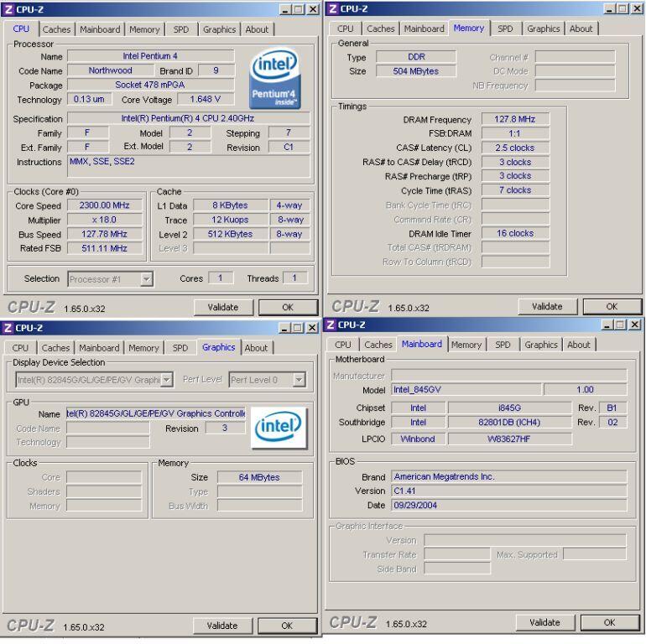The height and width of the screenshot is (644, 646).
Task: Switch to Caches tab in the CPU window
Action: (56, 29)
